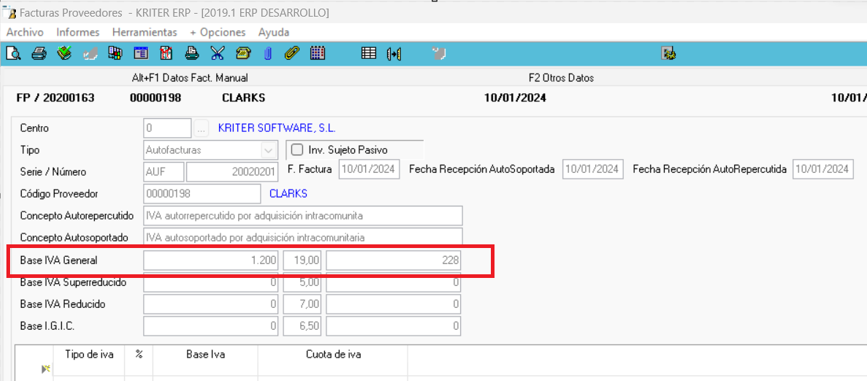Click the IVA General rate 19,00
867x381 pixels.
(x=302, y=260)
